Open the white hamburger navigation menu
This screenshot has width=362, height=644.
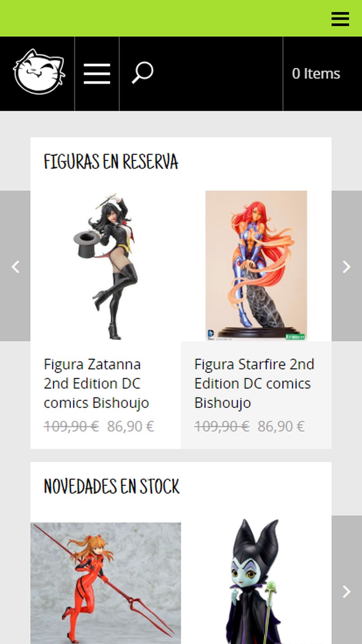(97, 74)
